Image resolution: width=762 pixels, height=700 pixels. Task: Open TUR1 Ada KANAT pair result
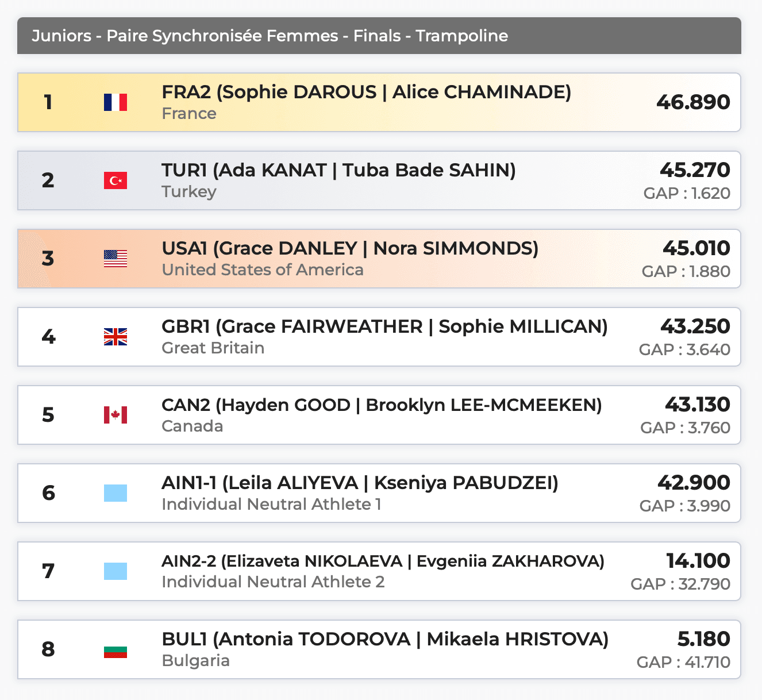(x=338, y=170)
